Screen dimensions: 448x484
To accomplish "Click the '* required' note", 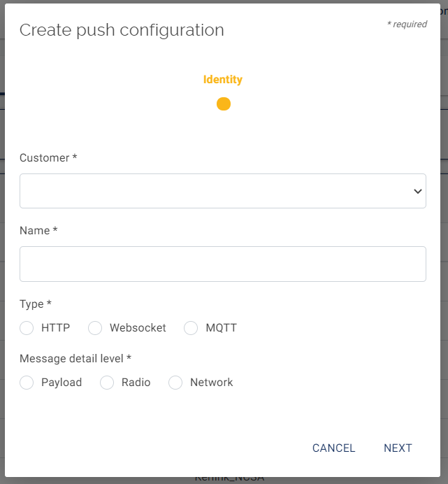I will [407, 24].
